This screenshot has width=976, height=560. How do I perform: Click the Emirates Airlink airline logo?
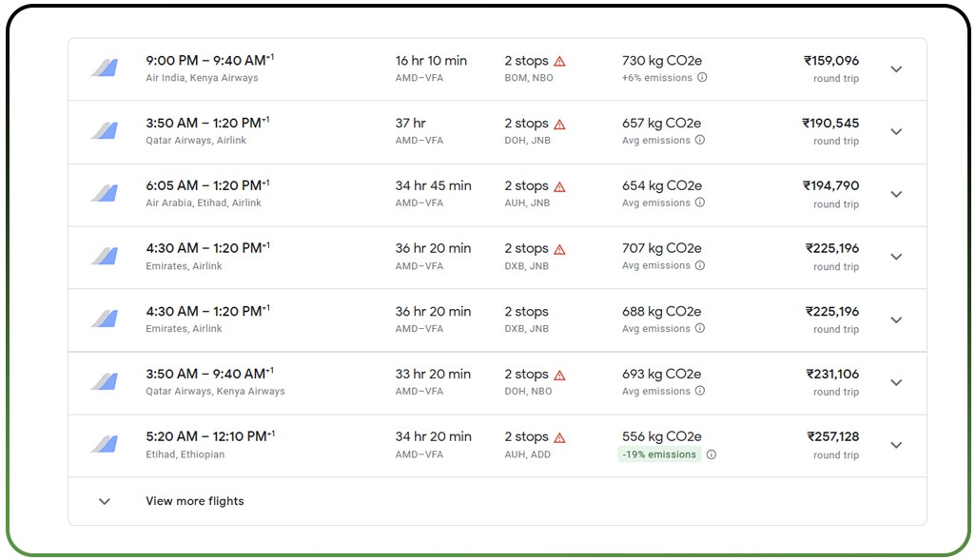pyautogui.click(x=103, y=256)
